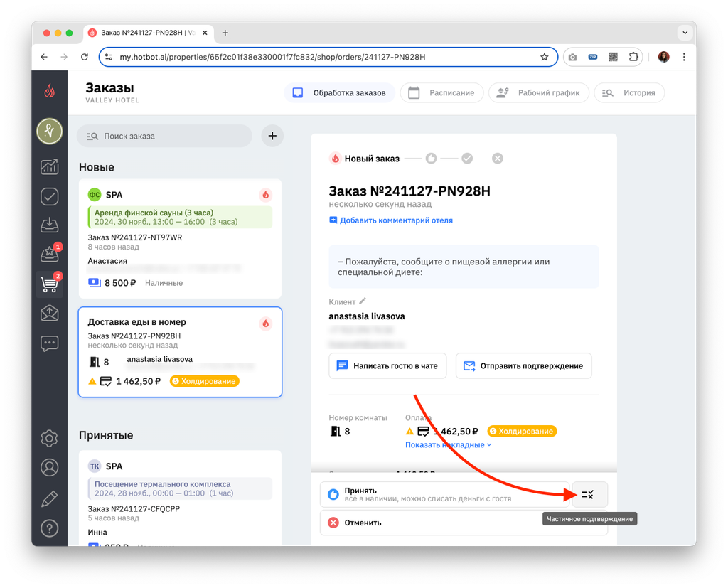Switch to Обработка заказов tab

tap(339, 92)
